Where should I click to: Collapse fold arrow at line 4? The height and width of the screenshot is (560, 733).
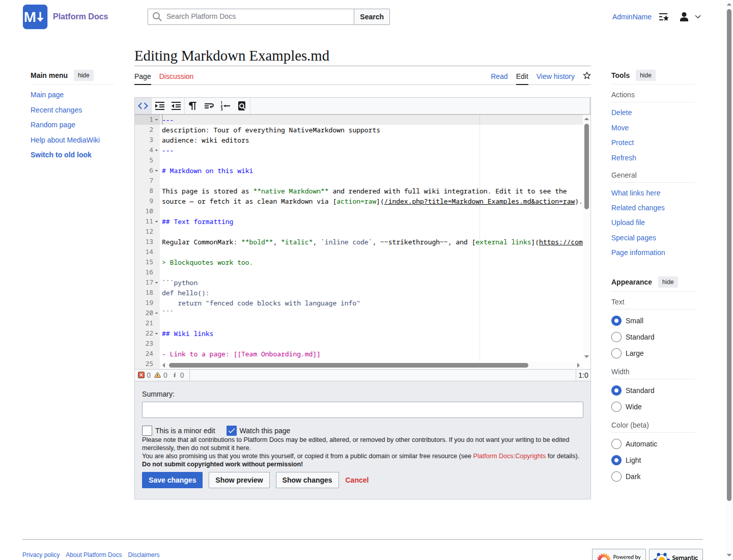pyautogui.click(x=157, y=150)
